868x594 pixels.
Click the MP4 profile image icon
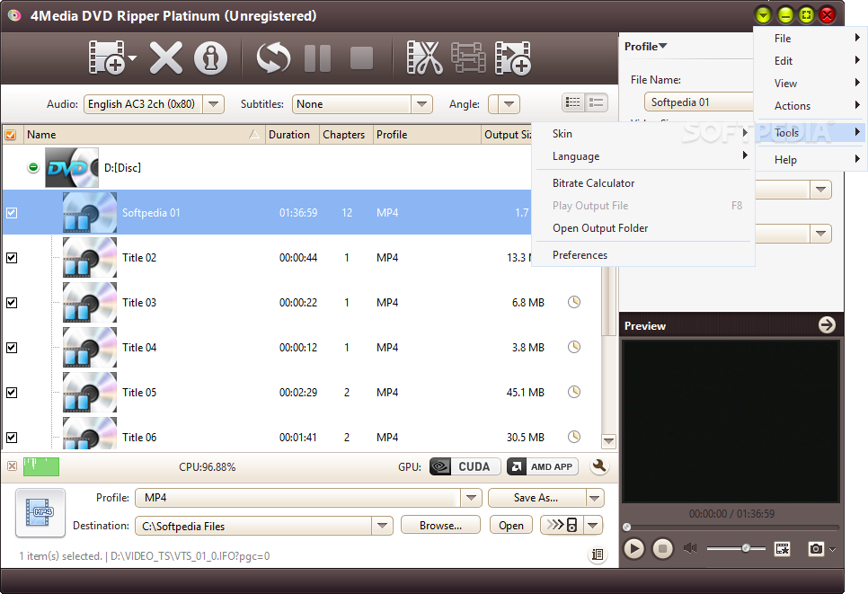click(40, 512)
